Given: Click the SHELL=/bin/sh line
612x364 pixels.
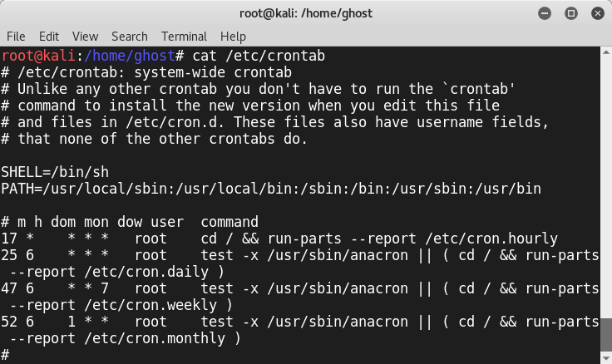Looking at the screenshot, I should click(x=55, y=172).
